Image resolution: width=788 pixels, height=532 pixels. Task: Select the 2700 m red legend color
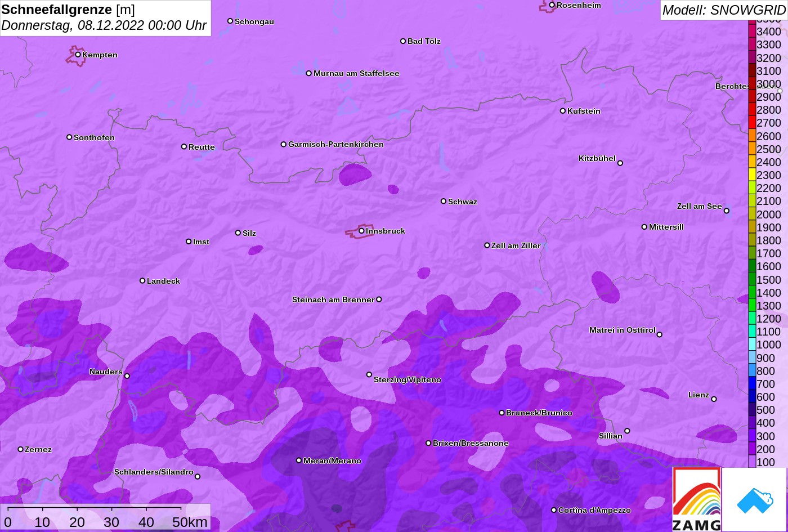(x=752, y=123)
